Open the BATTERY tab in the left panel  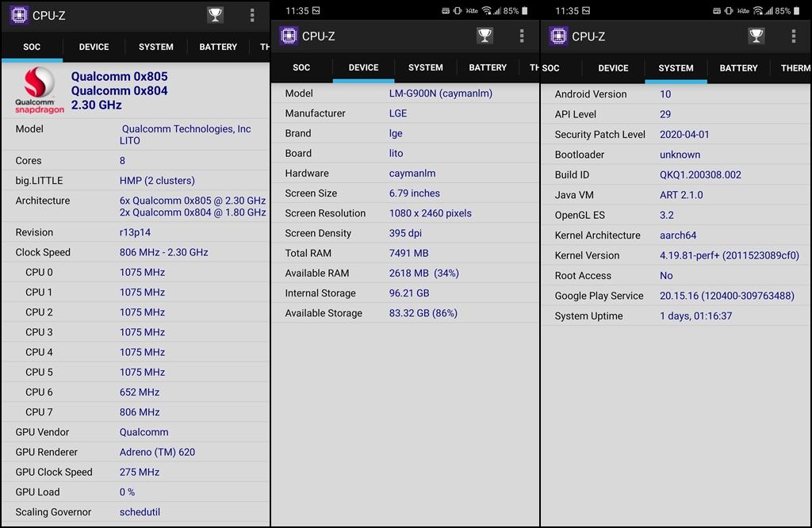coord(218,47)
